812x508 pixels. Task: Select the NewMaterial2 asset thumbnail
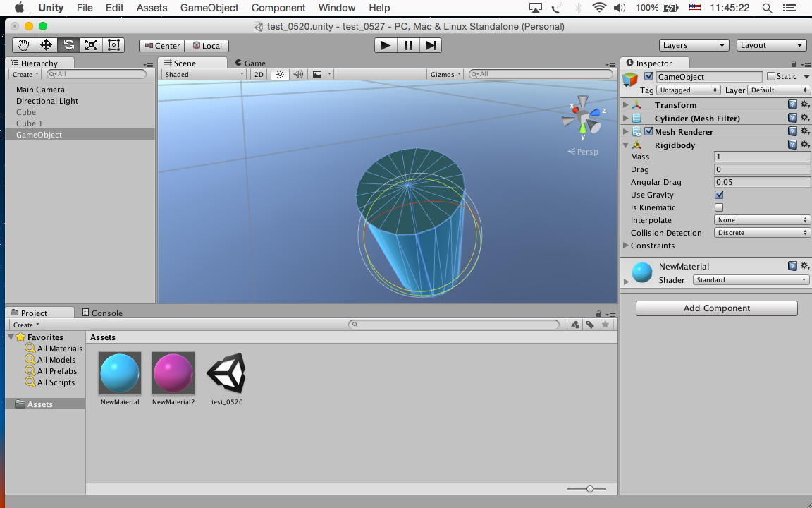(173, 374)
